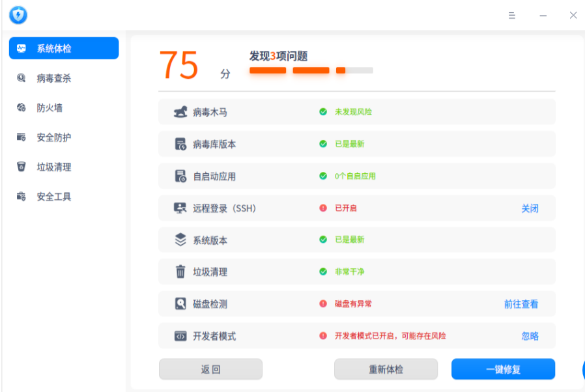Click the 非常干净 status text

click(350, 272)
